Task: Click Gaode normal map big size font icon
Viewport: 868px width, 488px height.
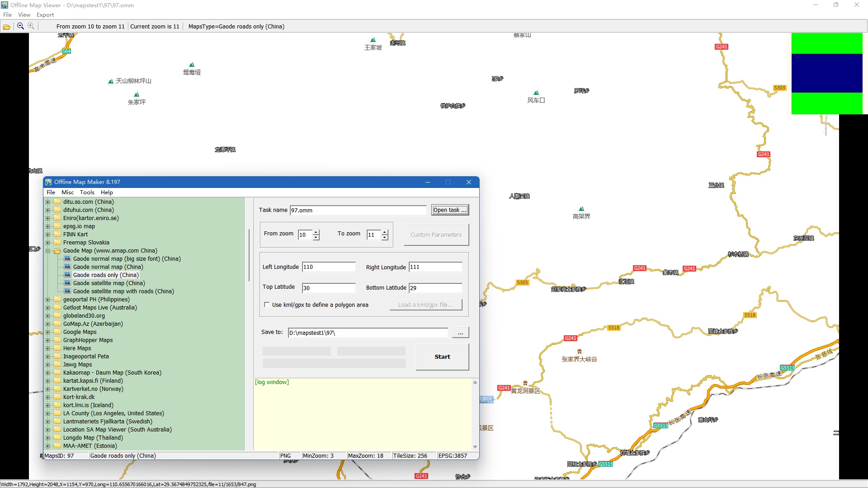Action: [x=67, y=259]
